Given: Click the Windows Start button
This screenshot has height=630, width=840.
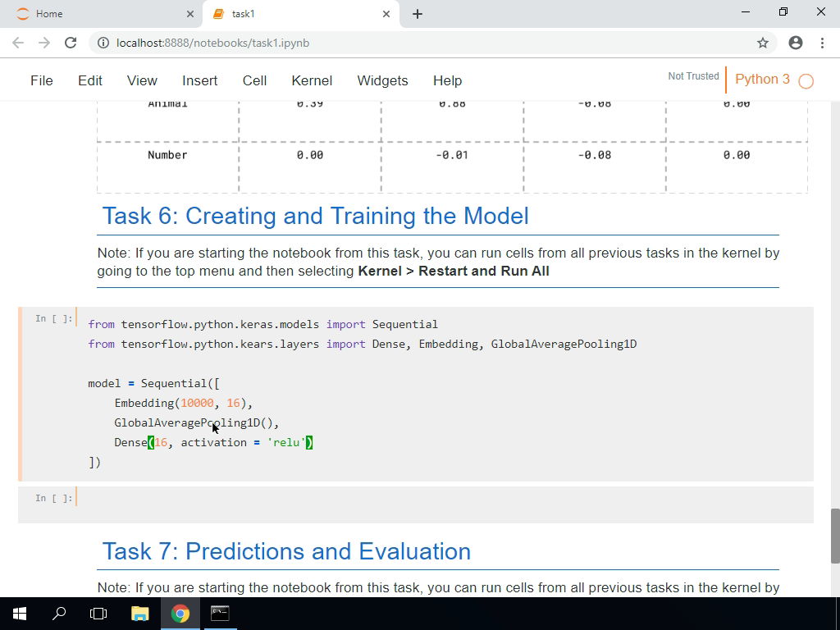Looking at the screenshot, I should click(17, 613).
